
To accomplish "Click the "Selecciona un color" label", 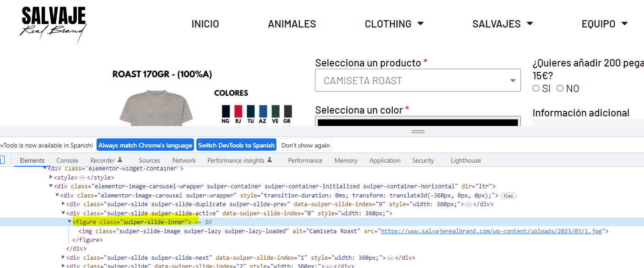I will click(x=359, y=110).
